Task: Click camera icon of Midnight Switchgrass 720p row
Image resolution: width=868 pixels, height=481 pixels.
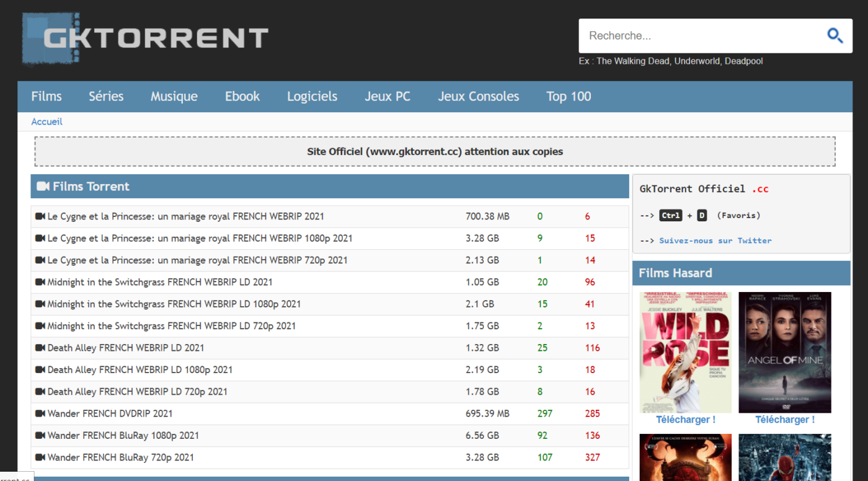Action: point(40,326)
